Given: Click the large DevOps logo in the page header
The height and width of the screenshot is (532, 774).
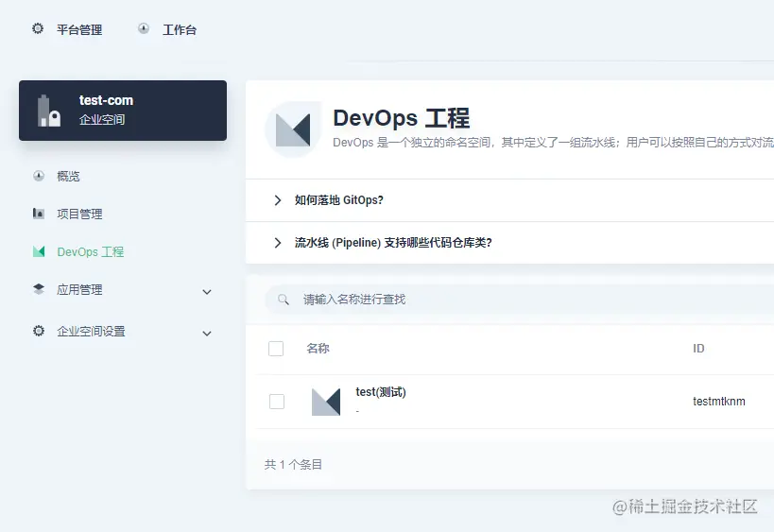Looking at the screenshot, I should (x=293, y=129).
